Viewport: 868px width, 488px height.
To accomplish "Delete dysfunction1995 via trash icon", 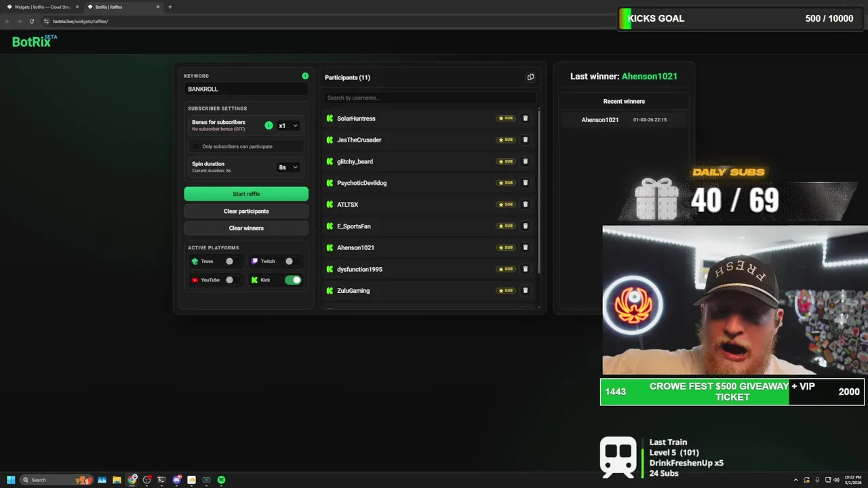I will coord(525,269).
